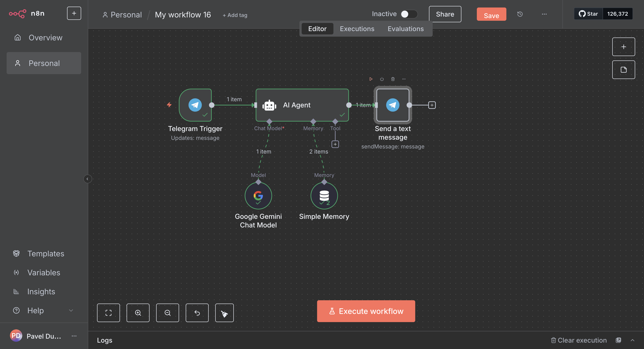
Task: Zoom in on the workflow canvas
Action: pos(138,313)
